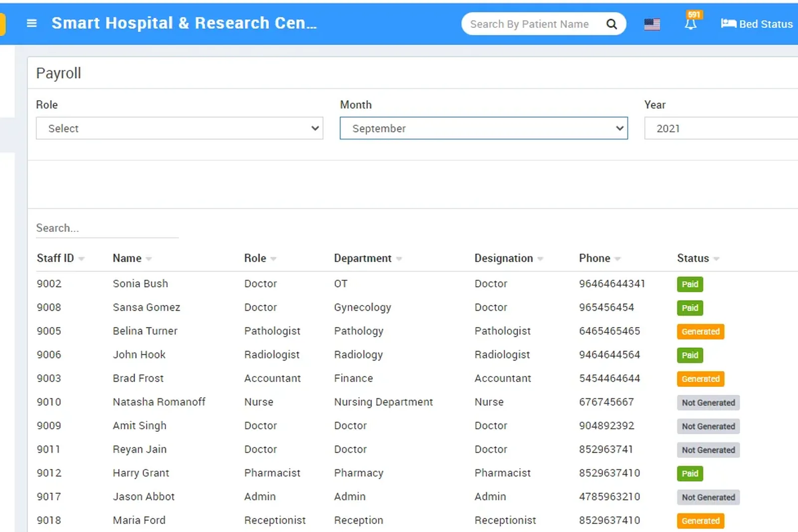The width and height of the screenshot is (798, 532).
Task: Select the name Amit Singh
Action: pyautogui.click(x=140, y=426)
